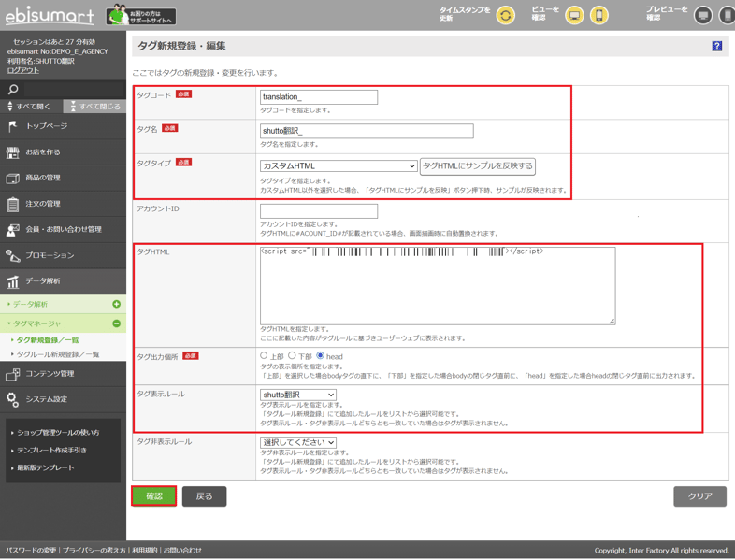The height and width of the screenshot is (560, 735).
Task: Open 利用規約 footer link
Action: [144, 550]
